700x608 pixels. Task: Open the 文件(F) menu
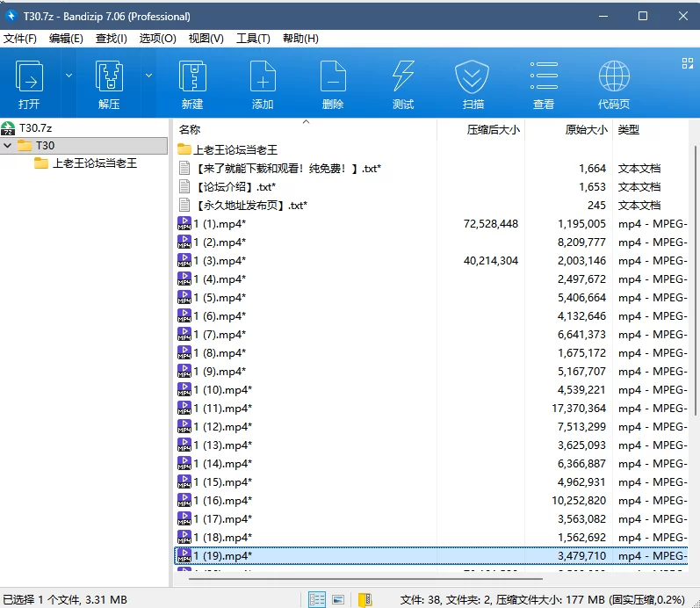[20, 39]
